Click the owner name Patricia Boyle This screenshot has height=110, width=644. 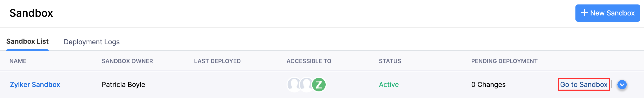click(123, 85)
